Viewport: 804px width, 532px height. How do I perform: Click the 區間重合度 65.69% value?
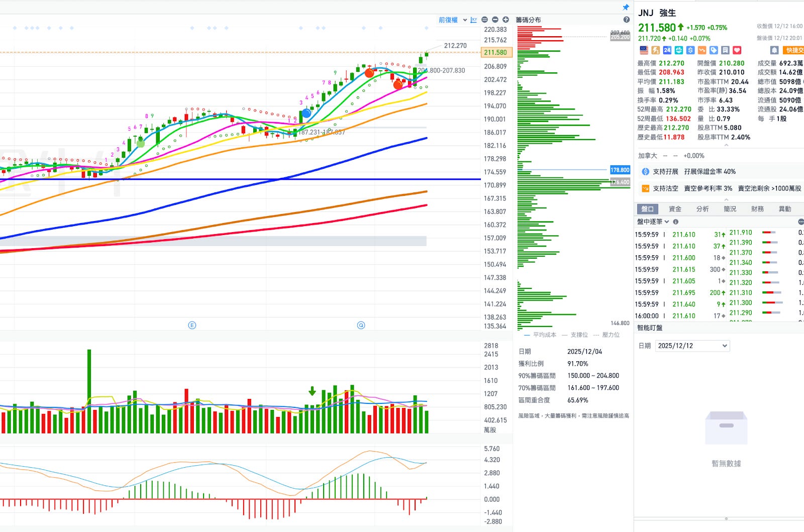coord(578,400)
